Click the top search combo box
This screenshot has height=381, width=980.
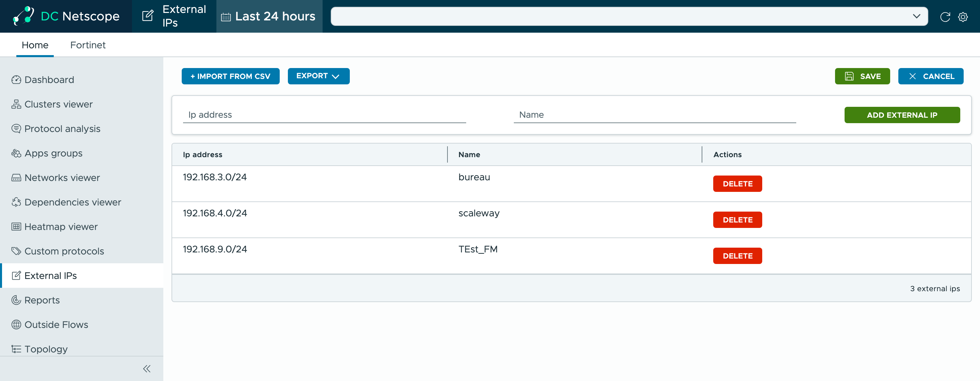pyautogui.click(x=629, y=16)
